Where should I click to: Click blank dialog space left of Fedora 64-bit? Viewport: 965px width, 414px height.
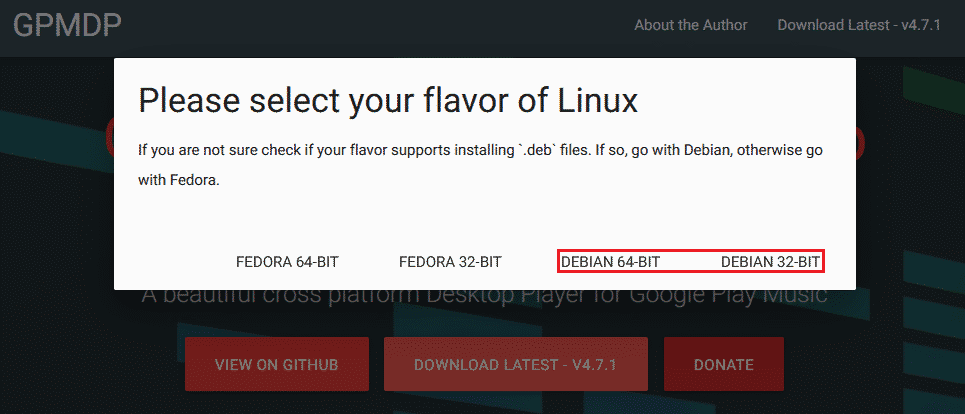coord(170,262)
